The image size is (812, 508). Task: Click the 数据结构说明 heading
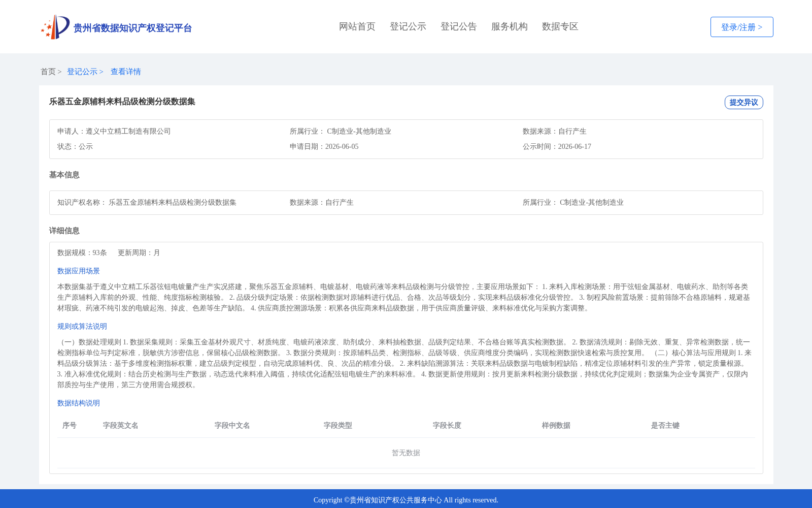click(x=79, y=403)
